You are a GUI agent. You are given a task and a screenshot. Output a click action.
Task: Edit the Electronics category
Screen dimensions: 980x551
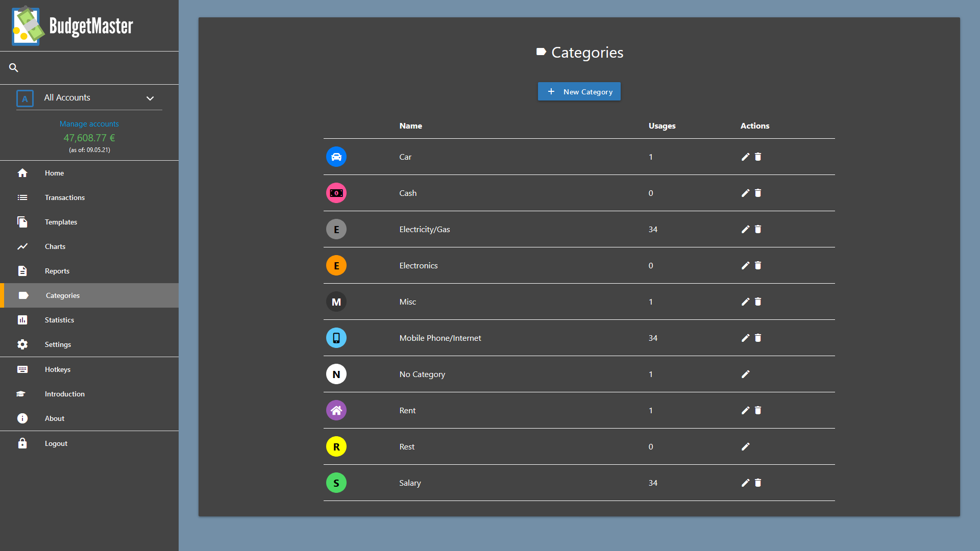[745, 265]
